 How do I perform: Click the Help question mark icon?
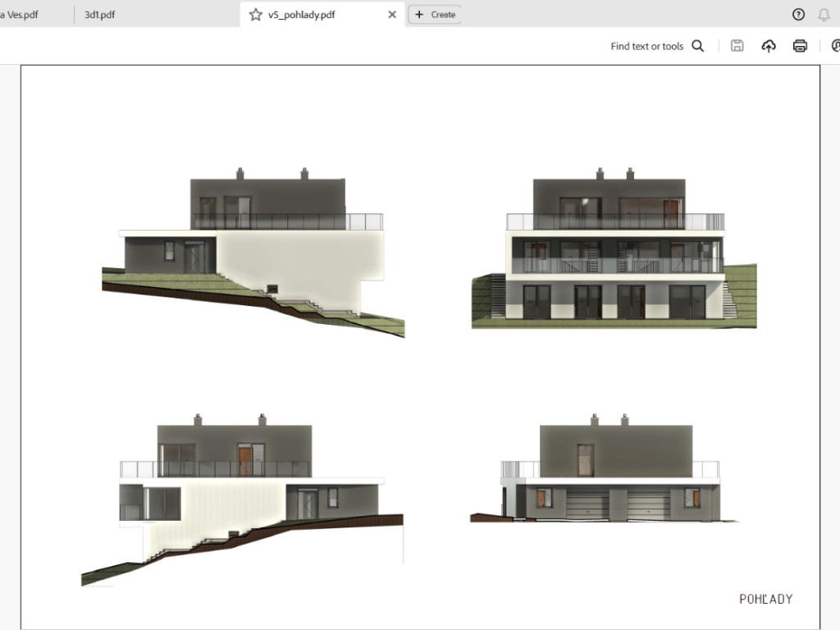[x=798, y=15]
